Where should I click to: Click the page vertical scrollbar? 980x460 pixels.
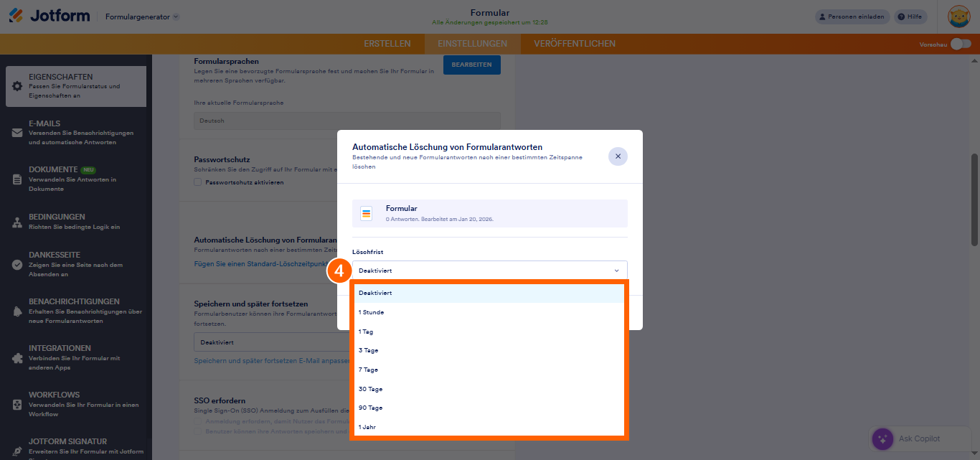pyautogui.click(x=974, y=200)
